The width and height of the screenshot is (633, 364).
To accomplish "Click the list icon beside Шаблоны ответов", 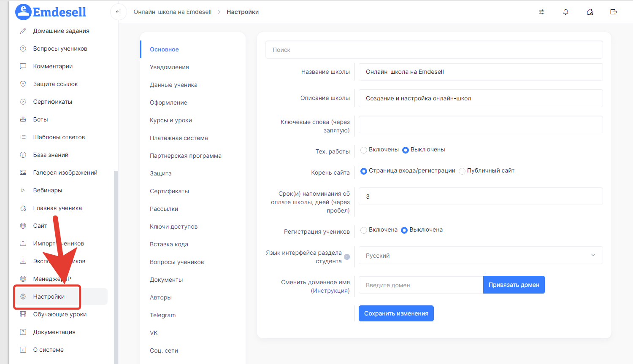I will 23,137.
